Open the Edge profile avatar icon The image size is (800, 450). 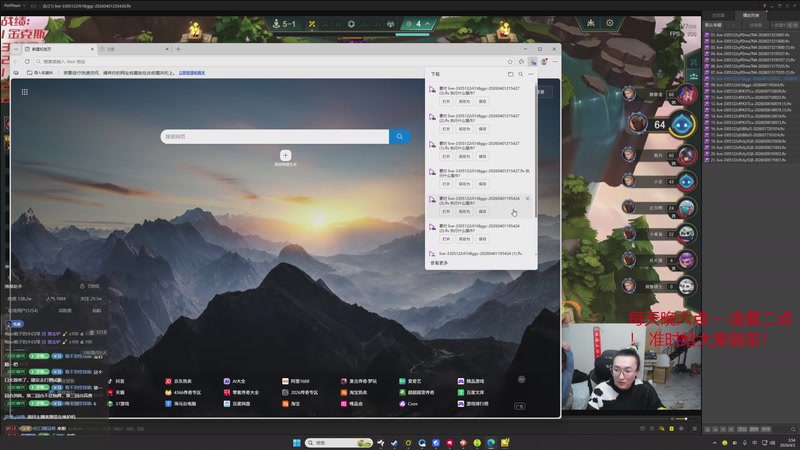pos(544,62)
